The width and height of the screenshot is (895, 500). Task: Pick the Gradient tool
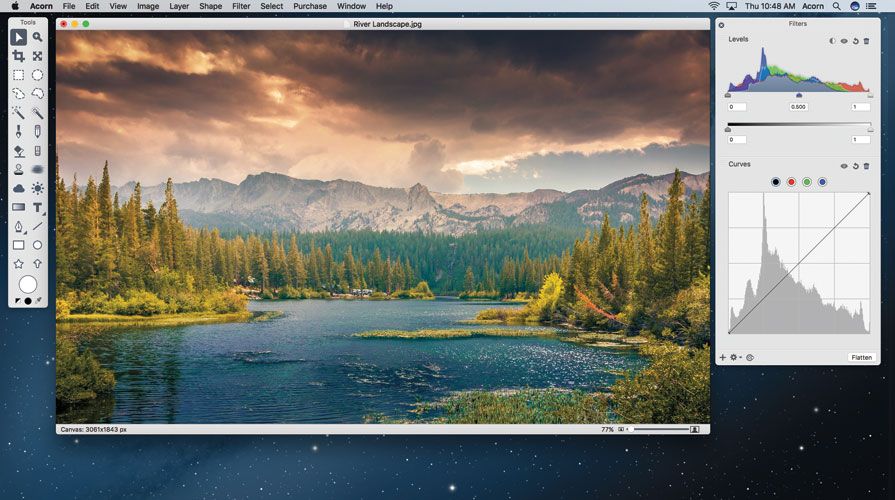(18, 207)
